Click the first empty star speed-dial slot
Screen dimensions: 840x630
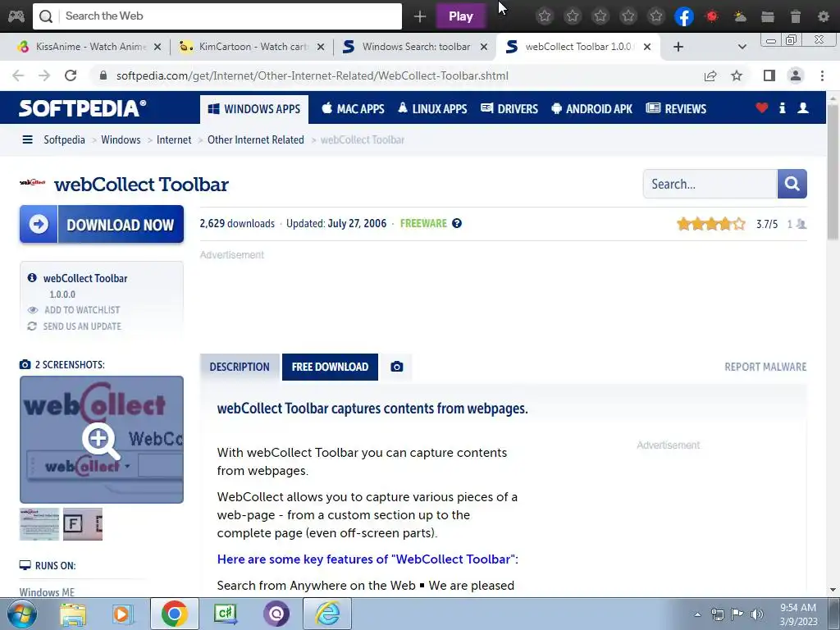(x=545, y=16)
